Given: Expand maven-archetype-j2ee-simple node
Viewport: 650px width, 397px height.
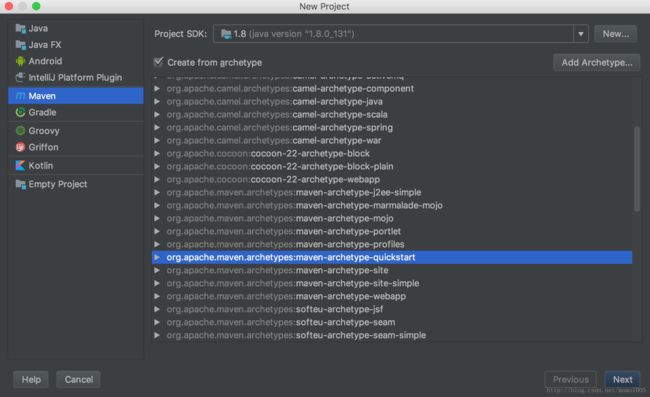Looking at the screenshot, I should 157,192.
